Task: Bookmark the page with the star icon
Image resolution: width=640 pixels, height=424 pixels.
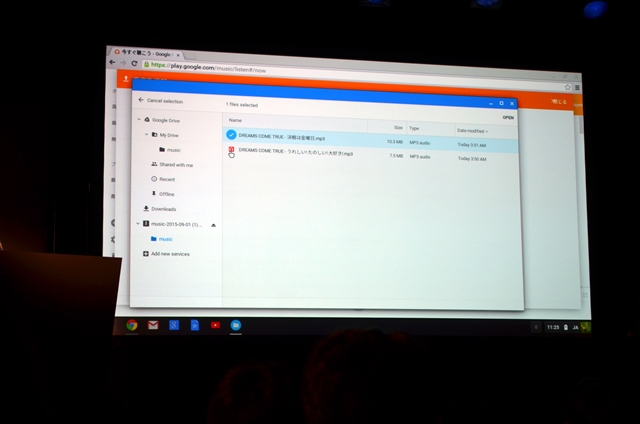Action: [567, 87]
